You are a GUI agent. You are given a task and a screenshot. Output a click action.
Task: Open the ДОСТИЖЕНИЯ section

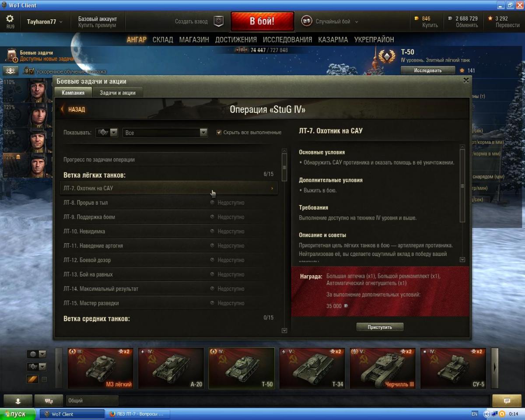click(x=236, y=39)
